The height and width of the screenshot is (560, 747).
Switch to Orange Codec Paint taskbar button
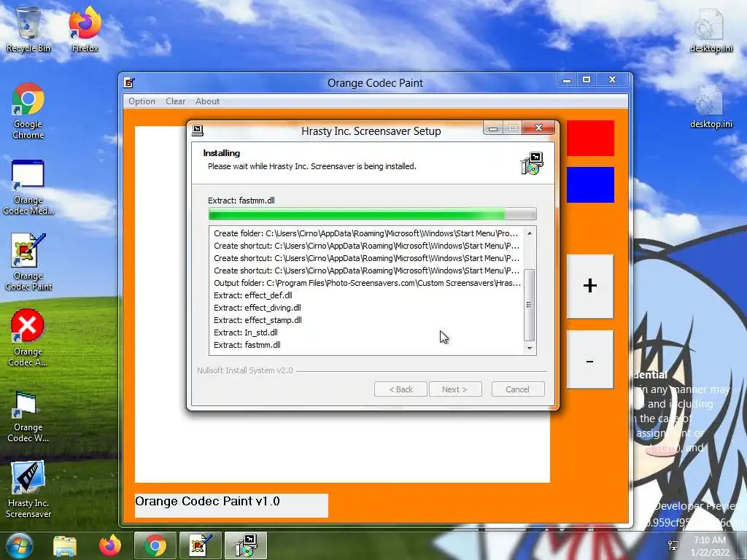[201, 545]
